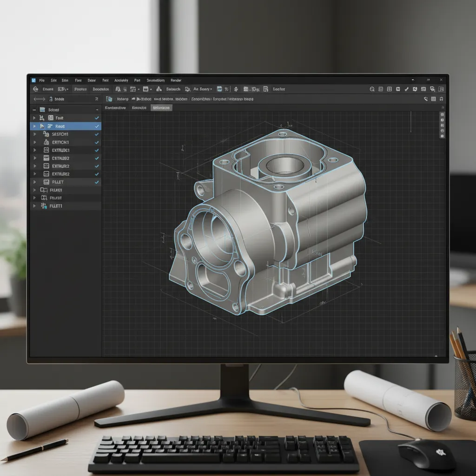Image resolution: width=476 pixels, height=476 pixels.
Task: Collapse the Sdoed root node with minus
Action: (x=34, y=110)
